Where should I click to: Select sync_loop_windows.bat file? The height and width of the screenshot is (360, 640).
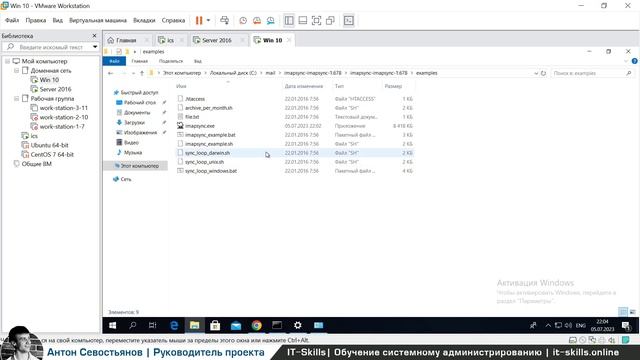[x=211, y=171]
